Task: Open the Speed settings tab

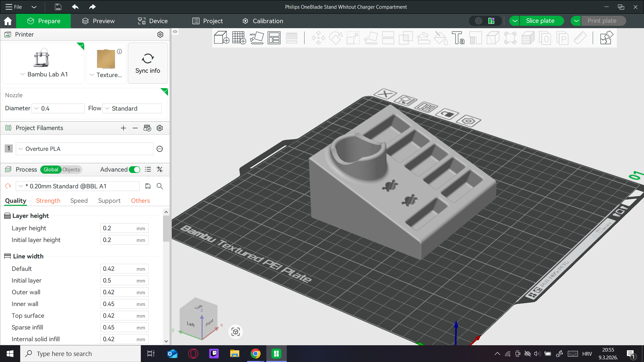Action: pos(79,200)
